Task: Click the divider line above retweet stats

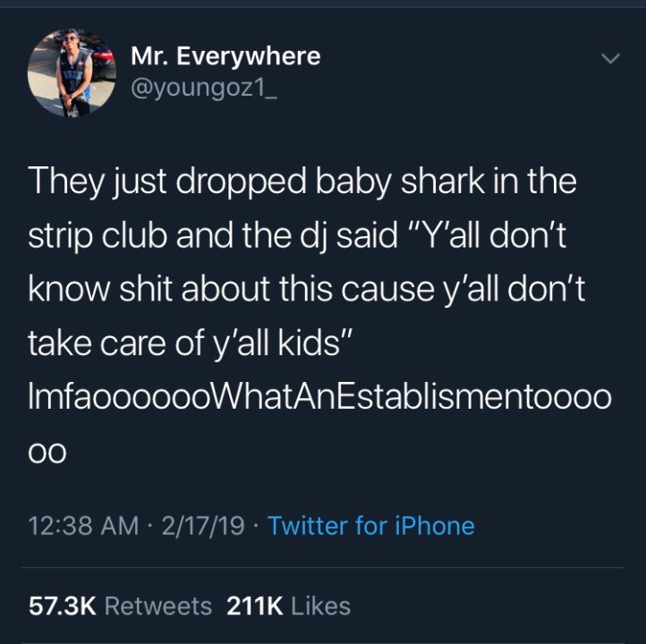Action: click(323, 567)
